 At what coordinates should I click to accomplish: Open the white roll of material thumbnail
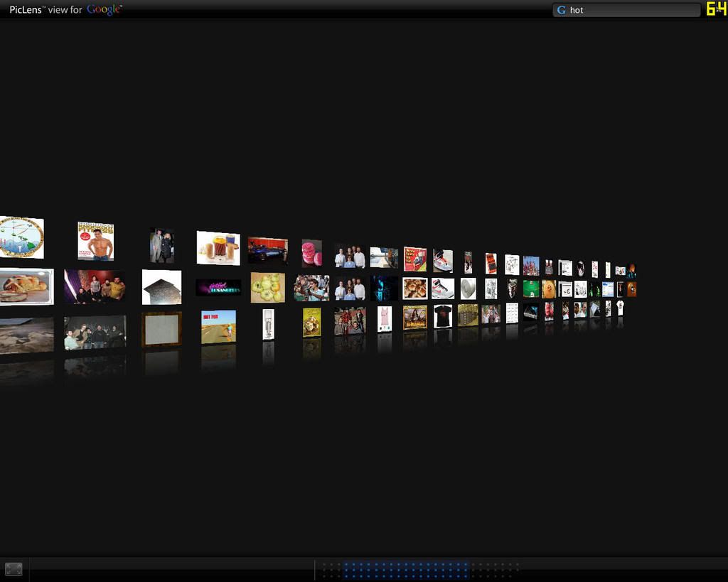[x=469, y=289]
